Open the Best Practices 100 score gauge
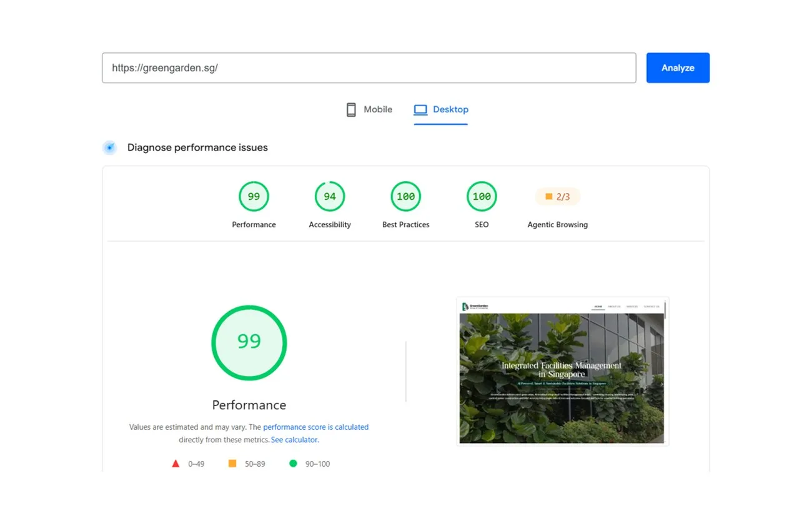The width and height of the screenshot is (812, 516). 406,197
